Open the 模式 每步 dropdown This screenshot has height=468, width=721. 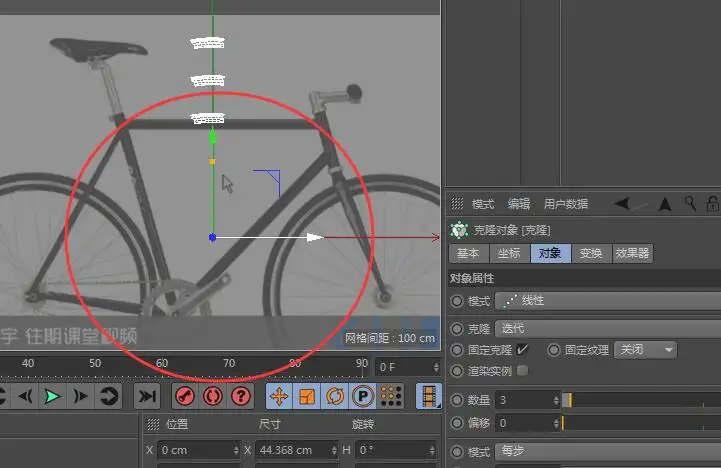coord(608,451)
